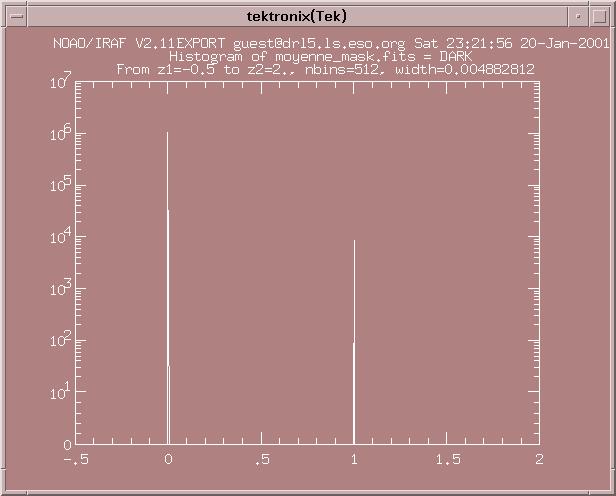Click the histogram spike at x=1
The width and height of the screenshot is (616, 496).
(354, 342)
